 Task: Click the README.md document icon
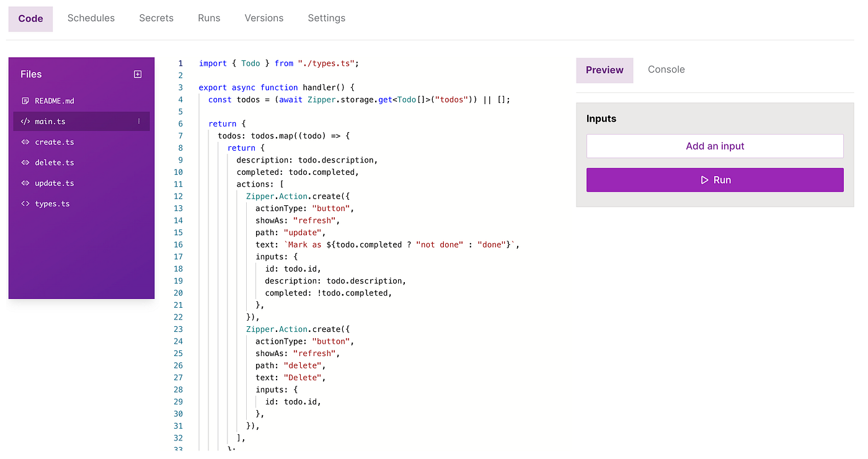25,101
